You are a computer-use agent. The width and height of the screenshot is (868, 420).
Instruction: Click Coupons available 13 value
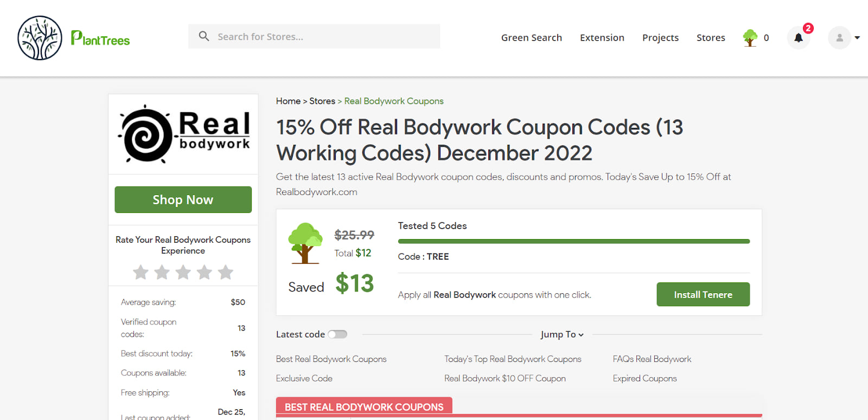pos(241,373)
